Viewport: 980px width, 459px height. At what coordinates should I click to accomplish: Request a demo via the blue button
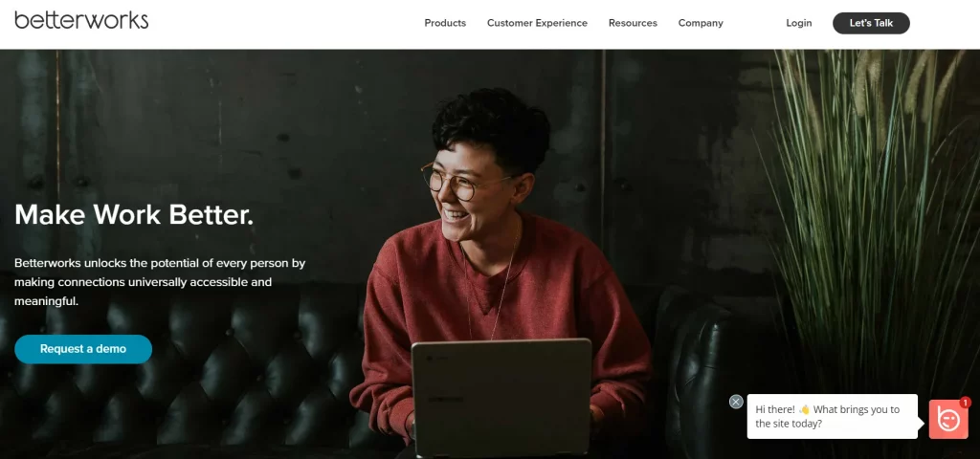[83, 349]
